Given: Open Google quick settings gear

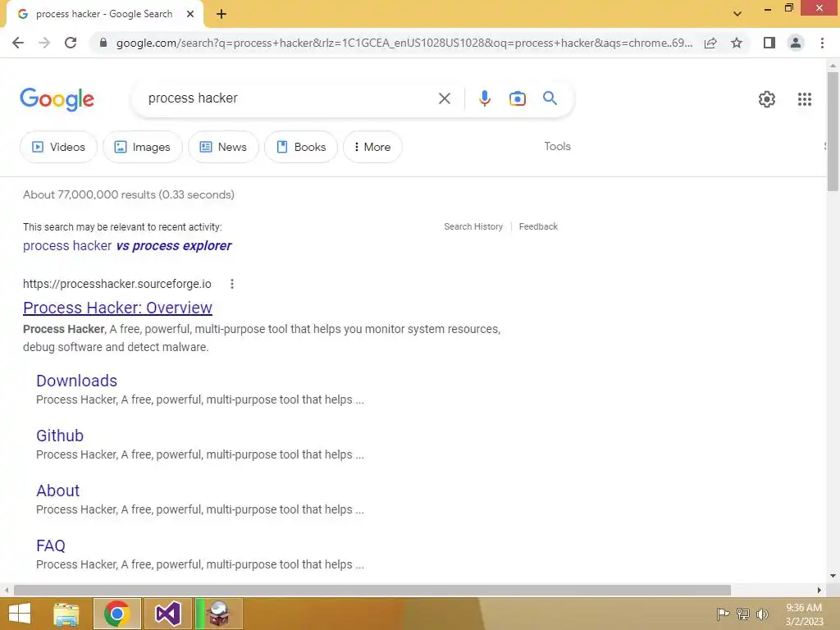Looking at the screenshot, I should click(767, 99).
